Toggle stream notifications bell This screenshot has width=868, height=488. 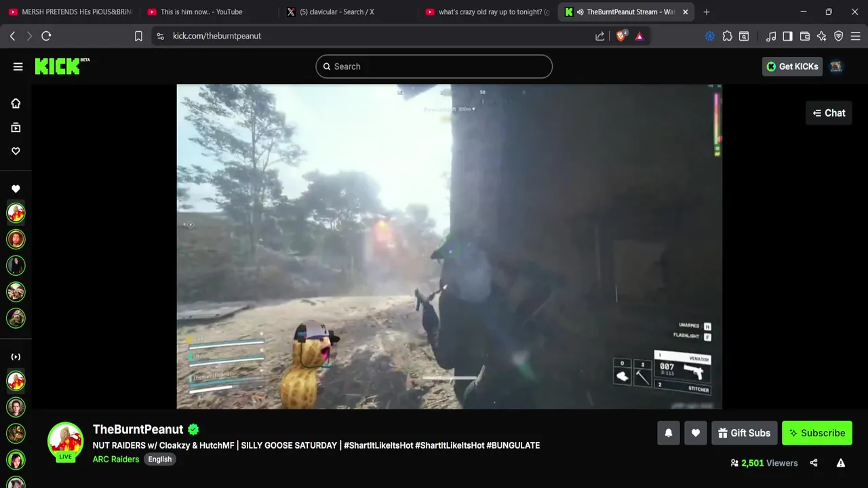coord(669,433)
